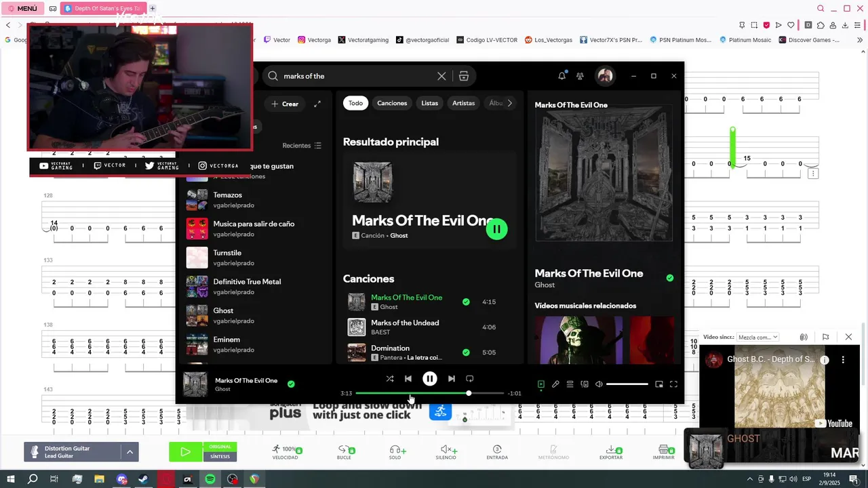Mute Spotify with the speaker icon
Screen dimensions: 868x488
click(x=599, y=384)
